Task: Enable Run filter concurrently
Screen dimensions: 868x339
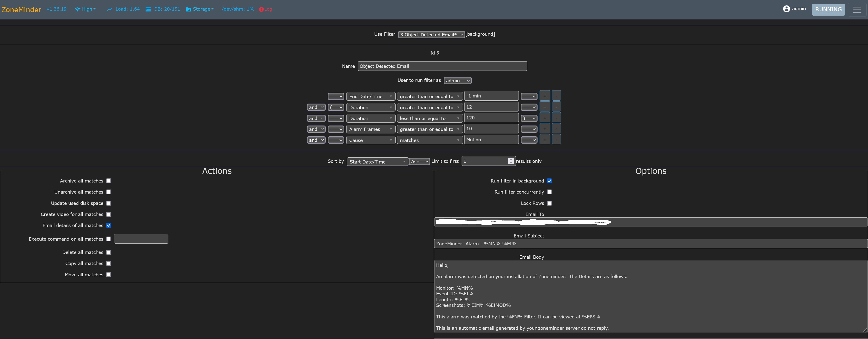Action: (x=549, y=192)
